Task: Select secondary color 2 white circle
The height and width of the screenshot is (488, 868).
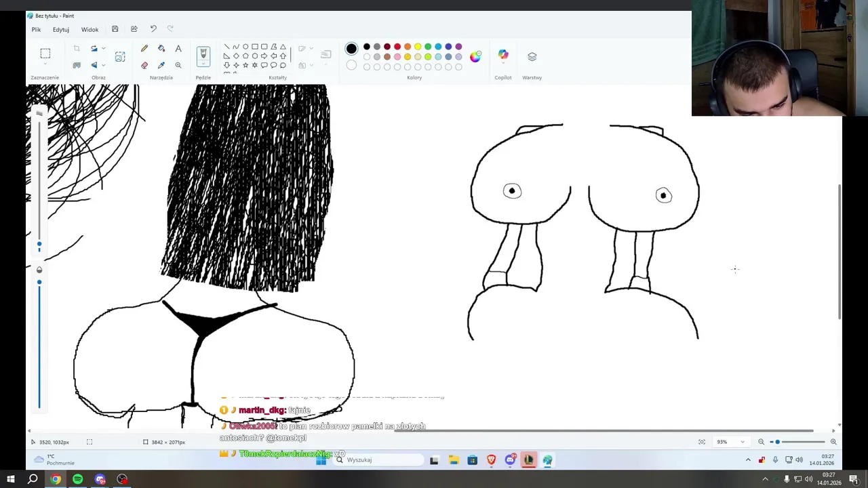Action: (351, 65)
